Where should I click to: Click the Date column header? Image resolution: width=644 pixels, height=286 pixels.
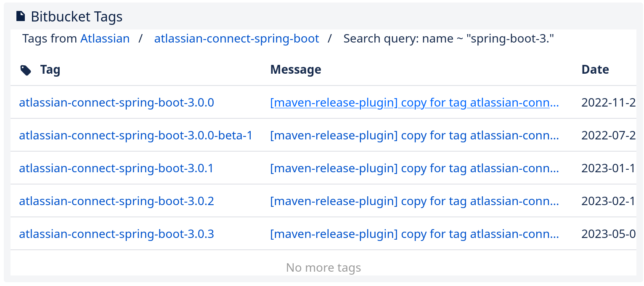pyautogui.click(x=595, y=69)
